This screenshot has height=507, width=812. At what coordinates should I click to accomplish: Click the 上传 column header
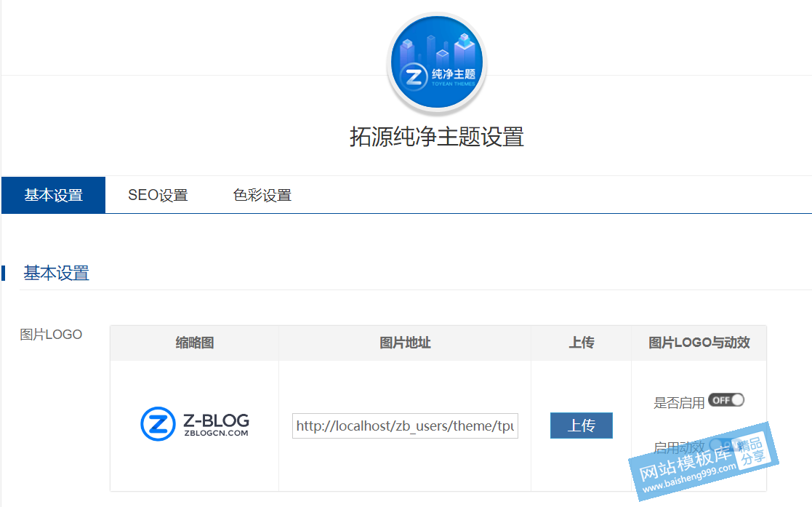(581, 343)
